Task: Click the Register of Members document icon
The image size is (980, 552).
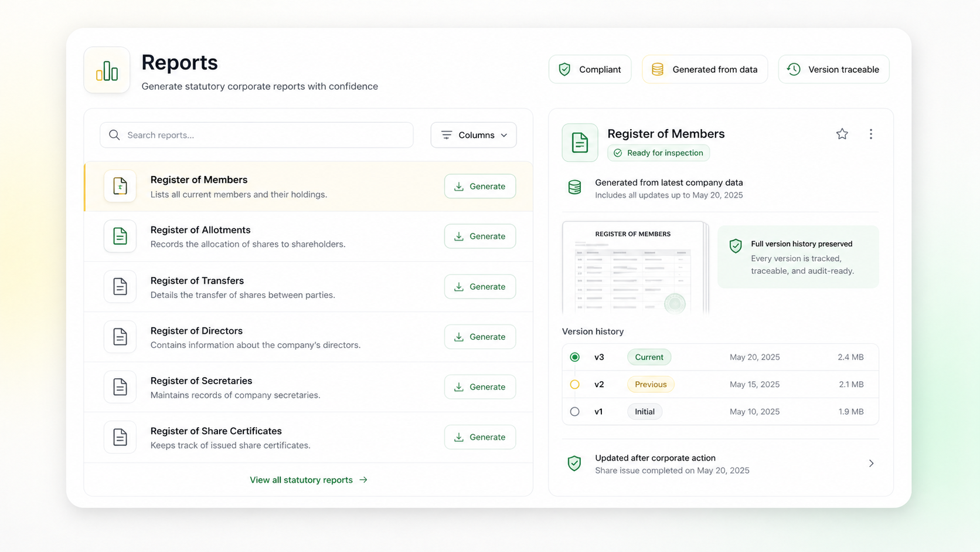Action: [120, 186]
